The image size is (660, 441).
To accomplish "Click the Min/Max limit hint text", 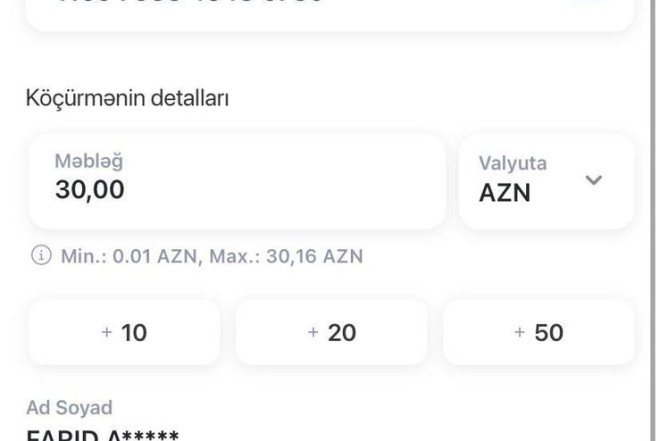I will coord(212,256).
